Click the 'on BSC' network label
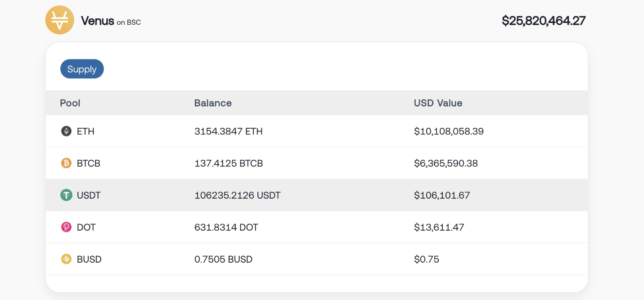 pyautogui.click(x=129, y=22)
